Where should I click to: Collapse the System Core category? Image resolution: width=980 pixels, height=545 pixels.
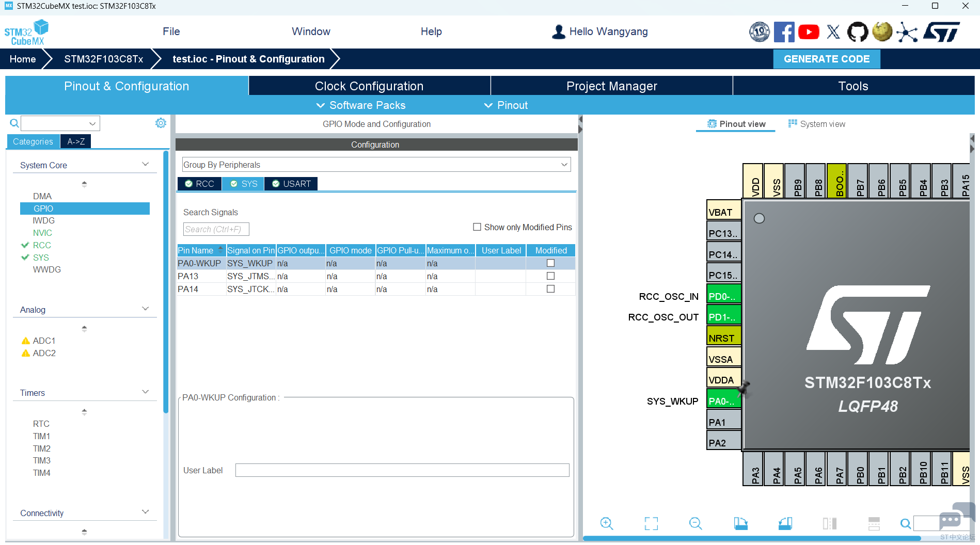click(x=146, y=165)
